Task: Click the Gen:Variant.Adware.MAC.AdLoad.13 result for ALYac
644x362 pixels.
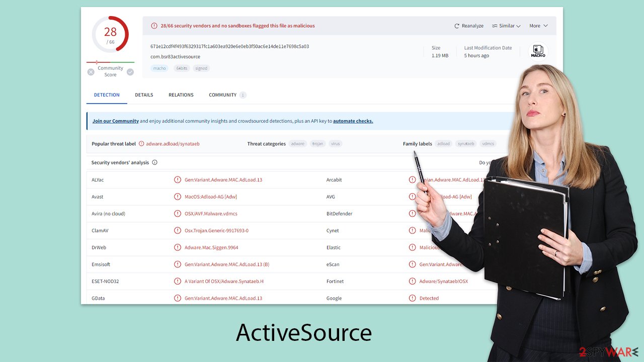Action: (x=223, y=179)
